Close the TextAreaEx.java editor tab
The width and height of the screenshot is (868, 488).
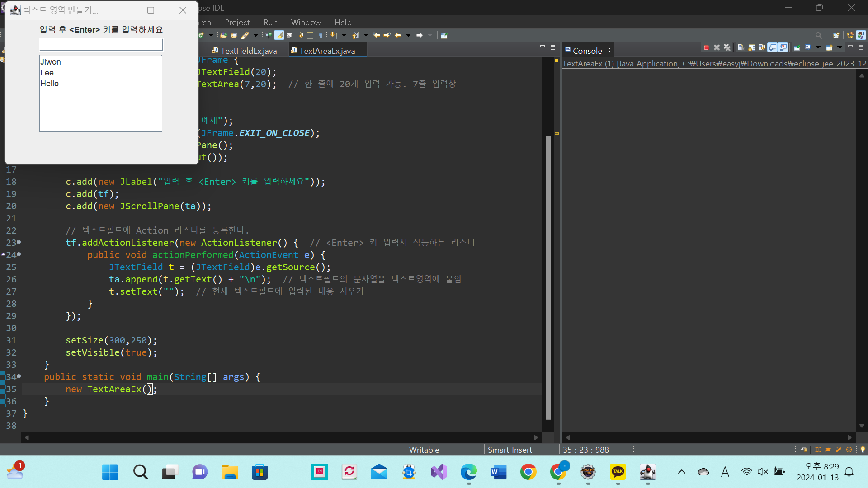point(361,50)
